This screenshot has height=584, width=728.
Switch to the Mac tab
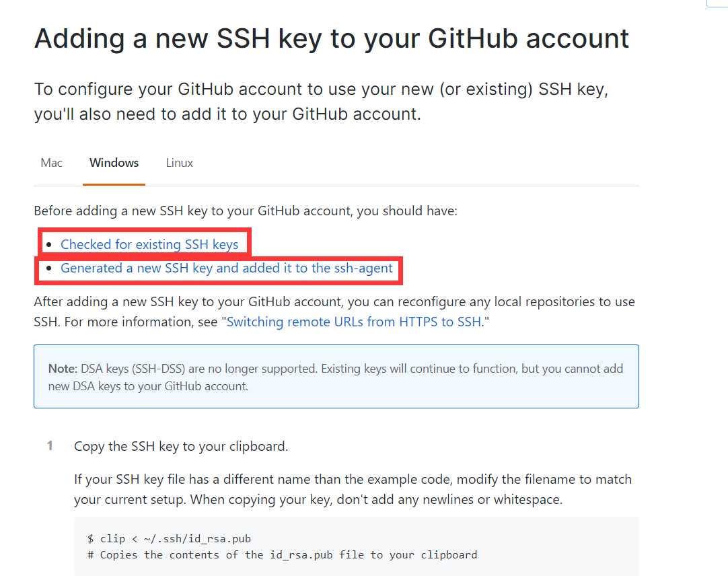pos(52,163)
